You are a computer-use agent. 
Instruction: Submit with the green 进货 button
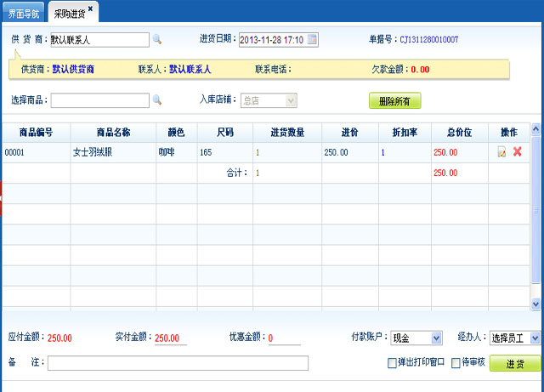[x=514, y=363]
